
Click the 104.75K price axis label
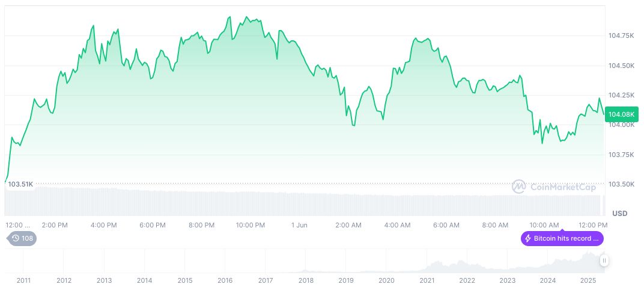(621, 36)
